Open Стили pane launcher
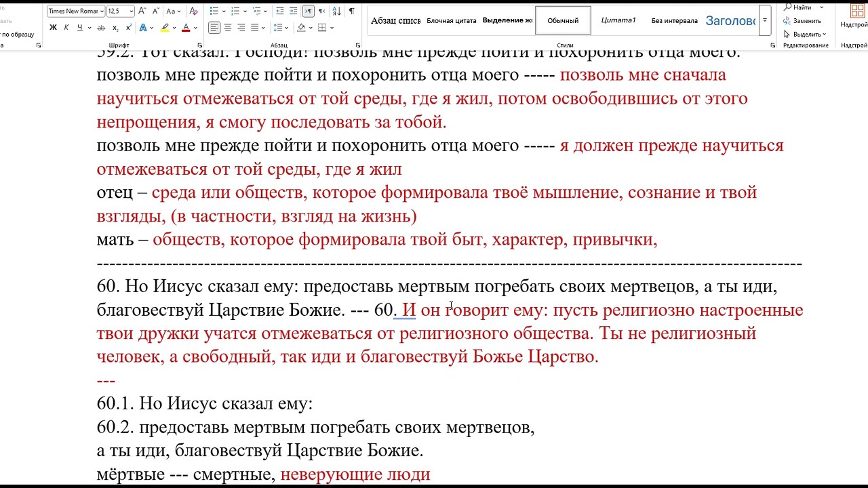Screen dimensions: 868x488 773,45
